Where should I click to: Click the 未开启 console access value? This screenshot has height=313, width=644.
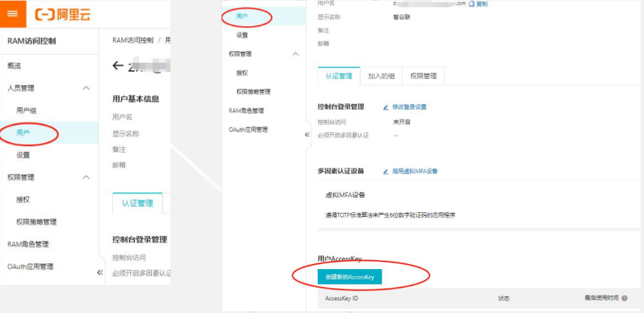(x=401, y=122)
